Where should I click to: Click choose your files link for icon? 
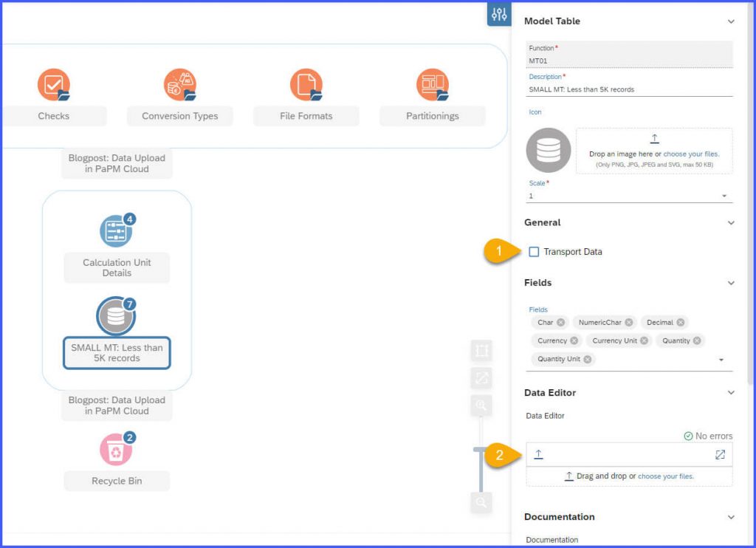coord(691,154)
